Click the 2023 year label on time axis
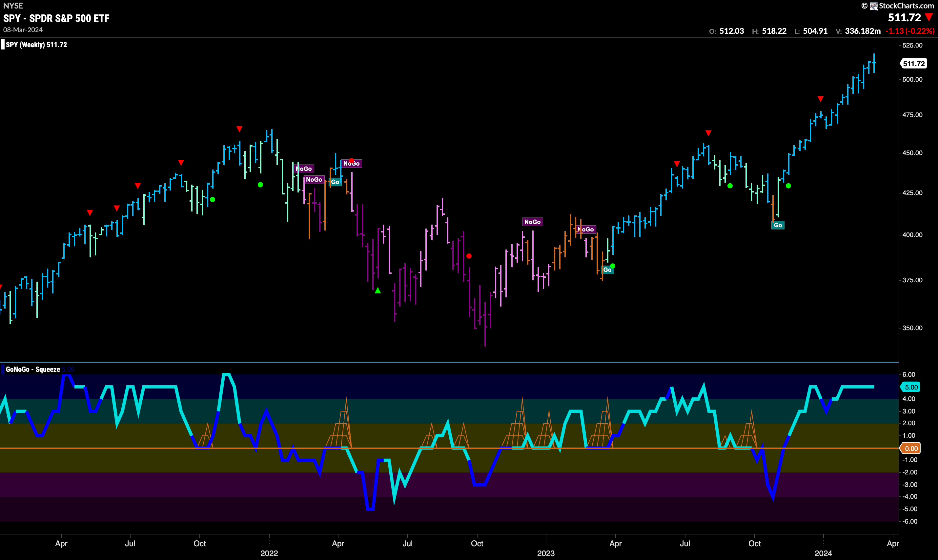Screen dimensions: 938x560 (x=546, y=553)
